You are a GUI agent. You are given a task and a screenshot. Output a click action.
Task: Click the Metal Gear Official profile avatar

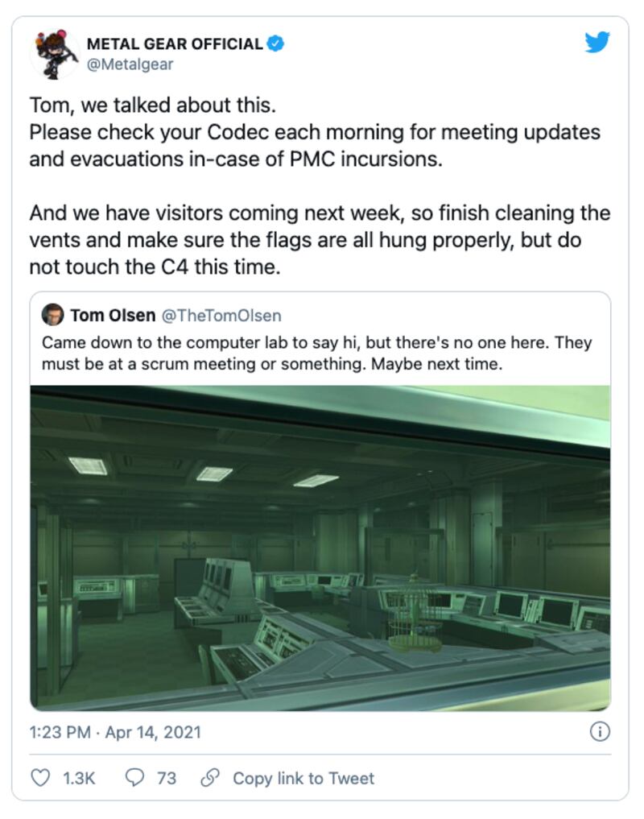click(x=55, y=53)
